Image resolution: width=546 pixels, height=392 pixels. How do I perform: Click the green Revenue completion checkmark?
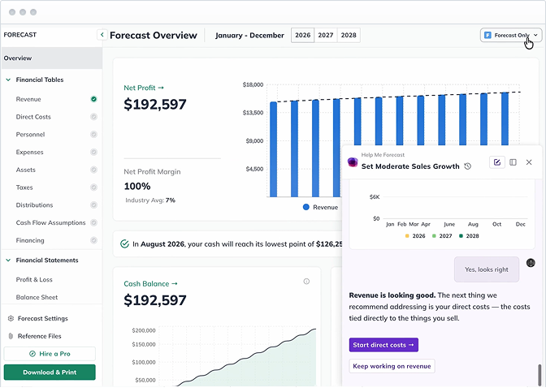point(93,99)
